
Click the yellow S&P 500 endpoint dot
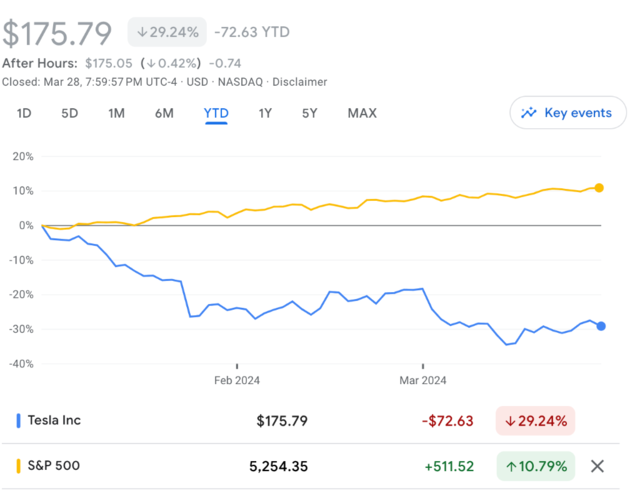[x=599, y=188]
